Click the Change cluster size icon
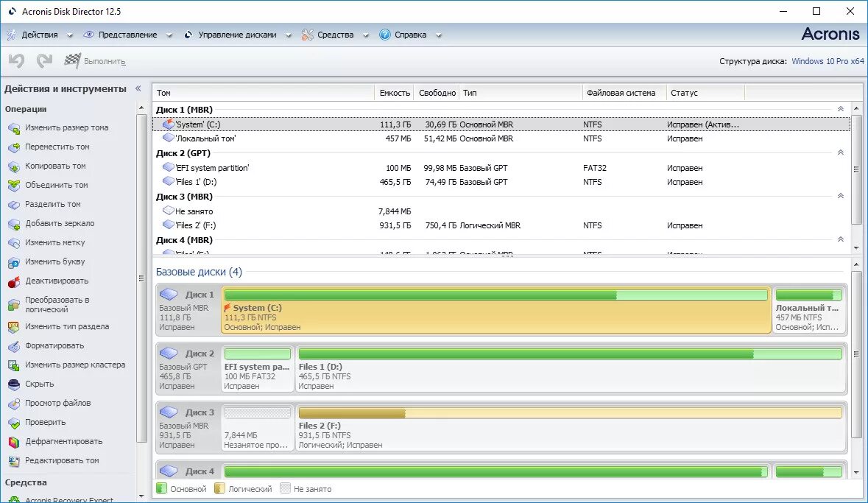The image size is (868, 503). 14,365
